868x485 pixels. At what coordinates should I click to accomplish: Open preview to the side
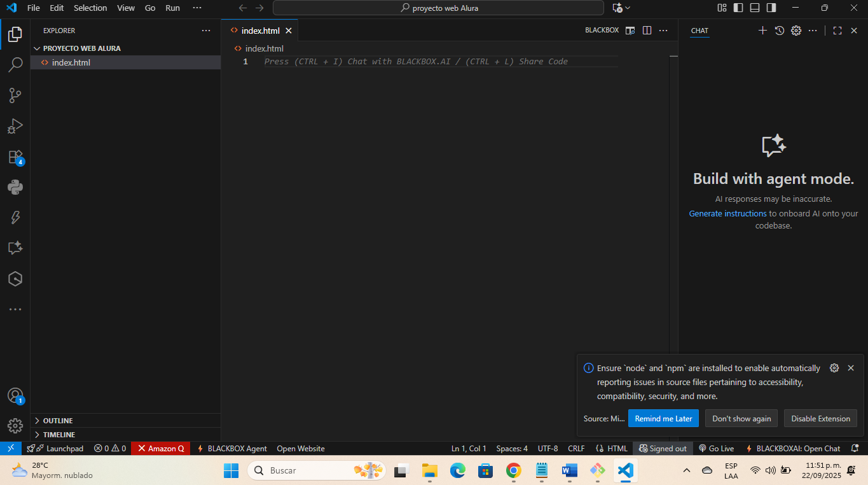[x=630, y=31]
